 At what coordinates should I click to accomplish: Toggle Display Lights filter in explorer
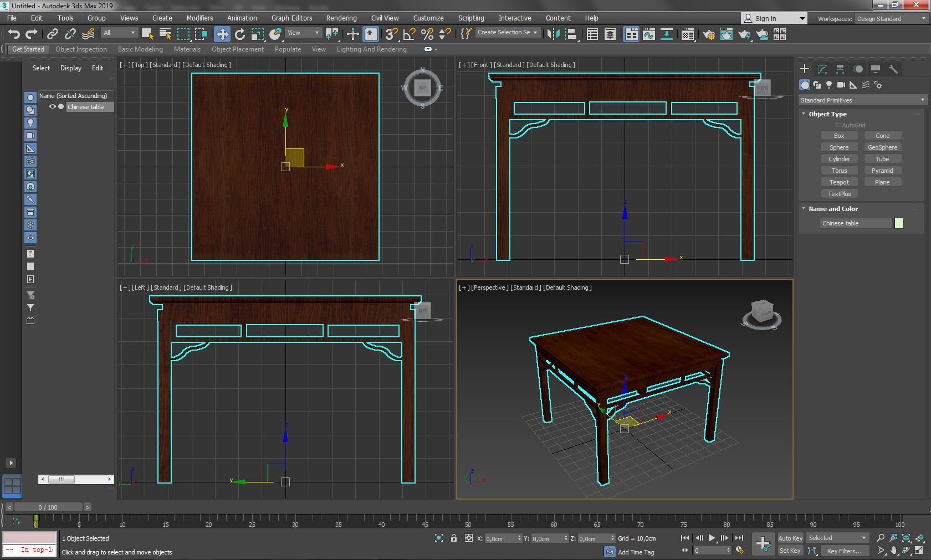(x=30, y=122)
